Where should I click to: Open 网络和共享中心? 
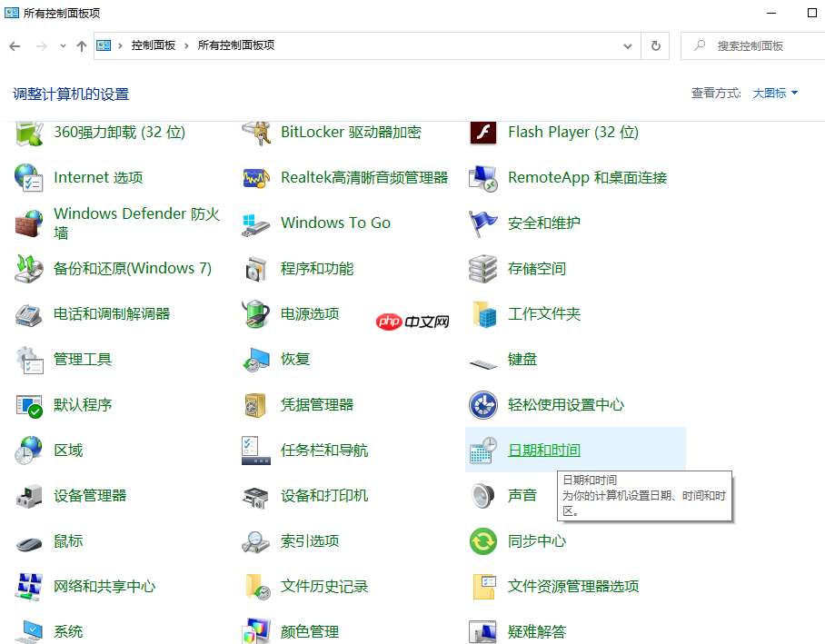click(104, 587)
